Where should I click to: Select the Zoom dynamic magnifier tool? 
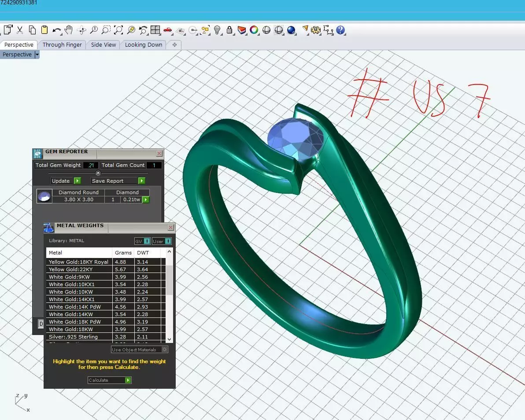(94, 30)
